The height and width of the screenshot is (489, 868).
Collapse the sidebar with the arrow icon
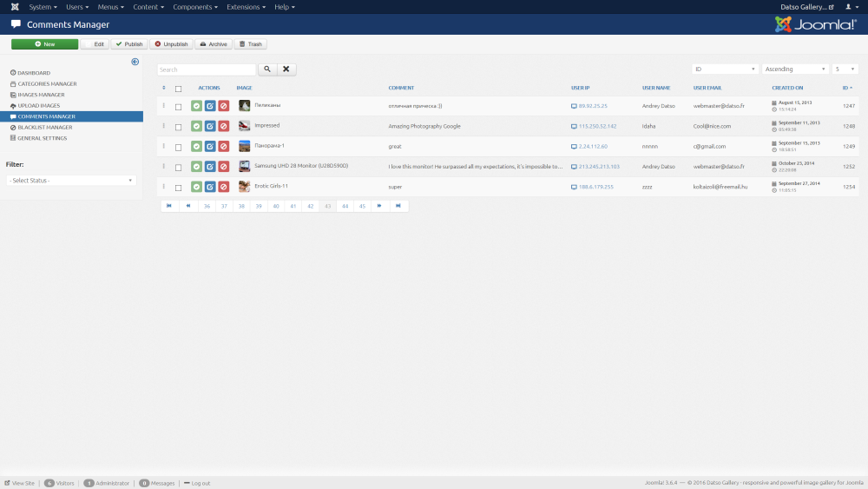pos(135,62)
